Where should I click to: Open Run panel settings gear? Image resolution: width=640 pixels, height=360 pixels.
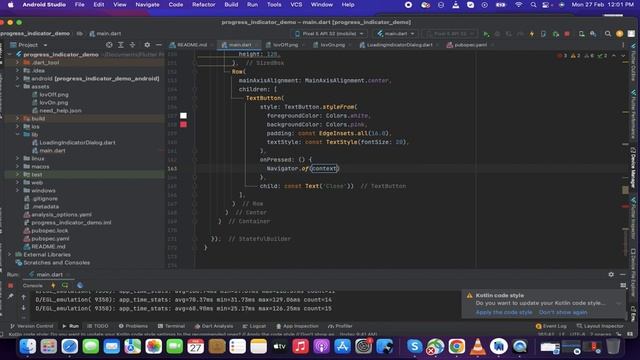coord(611,274)
